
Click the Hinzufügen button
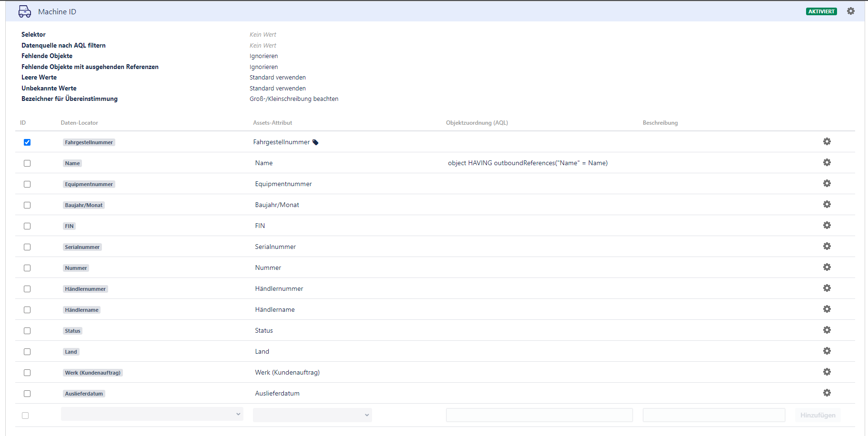(x=818, y=415)
